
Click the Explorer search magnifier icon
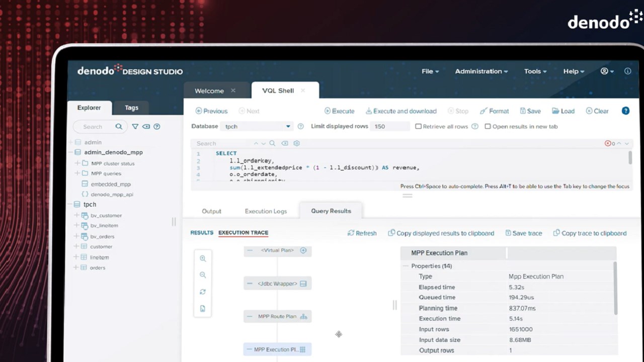119,127
